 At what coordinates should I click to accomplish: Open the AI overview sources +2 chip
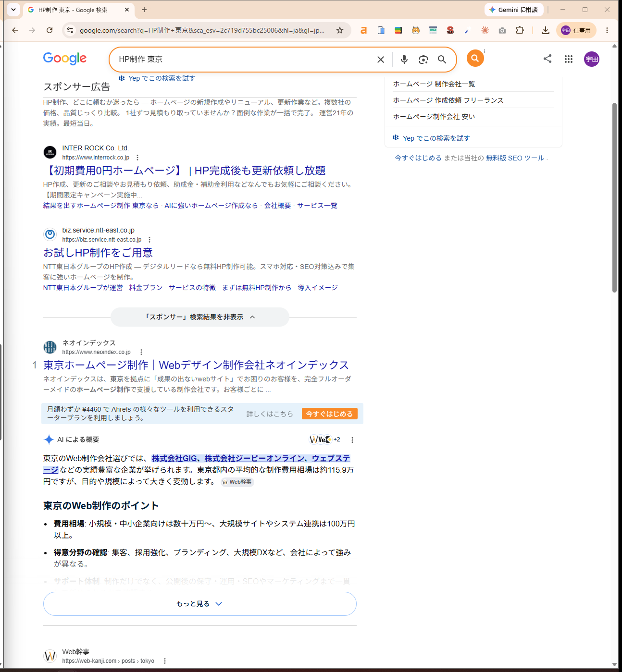click(x=325, y=440)
